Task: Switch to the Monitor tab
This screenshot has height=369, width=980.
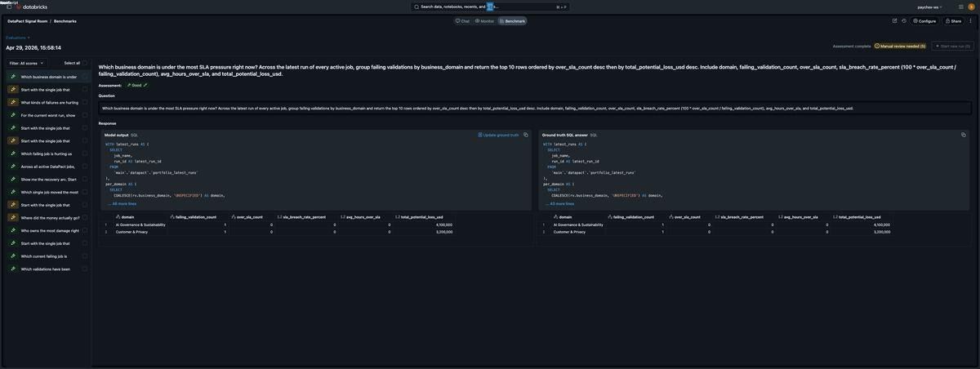Action: pyautogui.click(x=484, y=20)
